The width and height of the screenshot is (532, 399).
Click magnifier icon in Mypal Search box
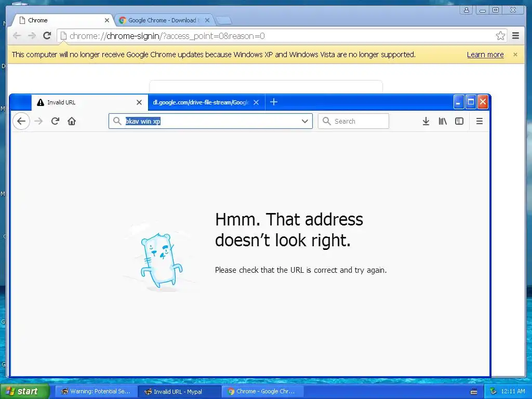point(326,121)
